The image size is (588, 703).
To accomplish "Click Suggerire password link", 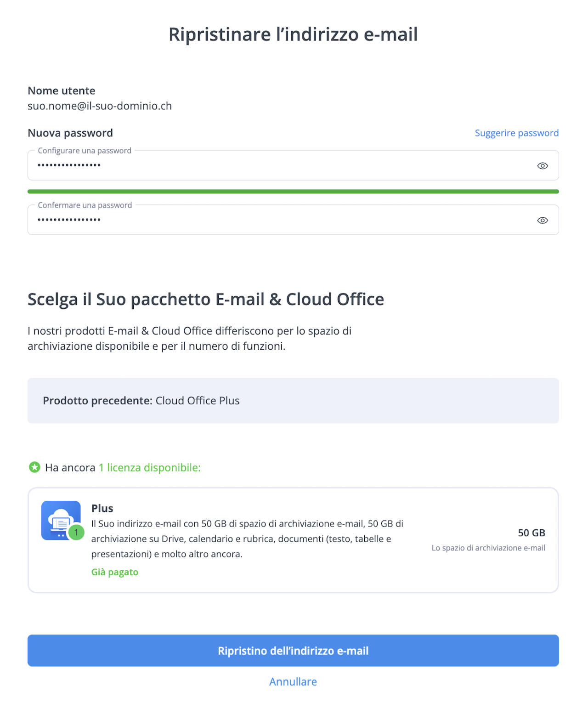I will 517,133.
